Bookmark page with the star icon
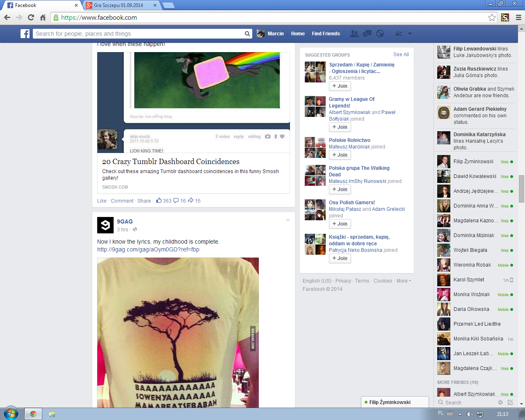Image resolution: width=525 pixels, height=420 pixels. coord(492,17)
